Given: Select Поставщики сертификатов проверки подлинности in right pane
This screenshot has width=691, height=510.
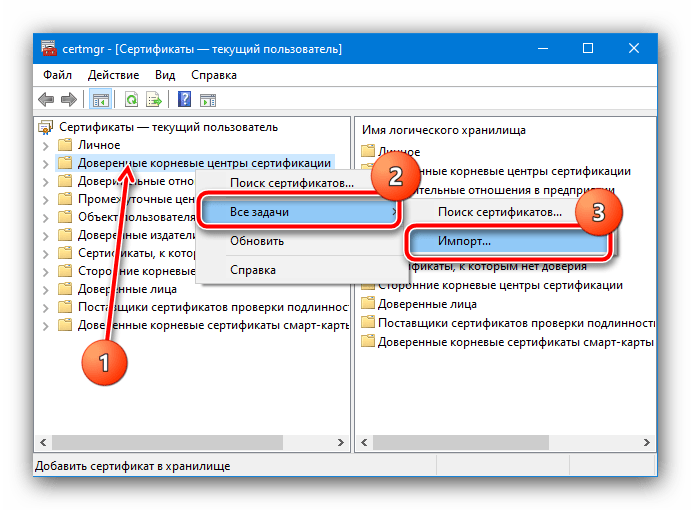Looking at the screenshot, I should click(x=516, y=323).
